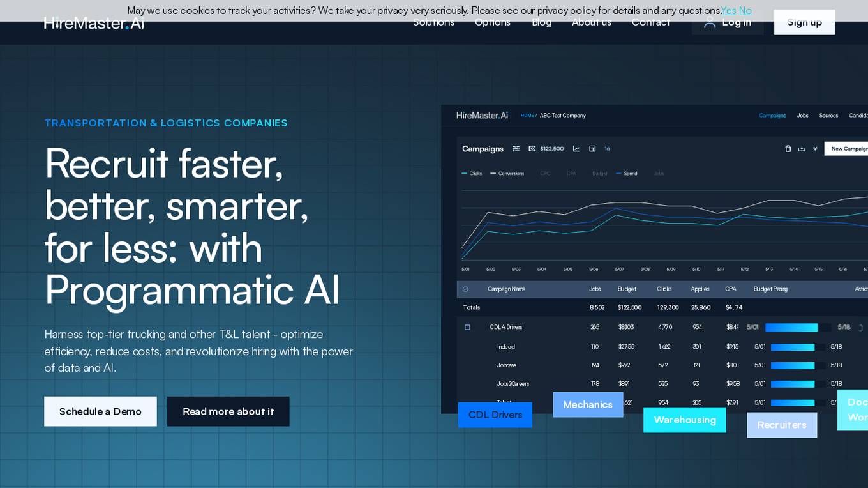This screenshot has height=488, width=868.
Task: Click Read more about it button
Action: pyautogui.click(x=228, y=411)
